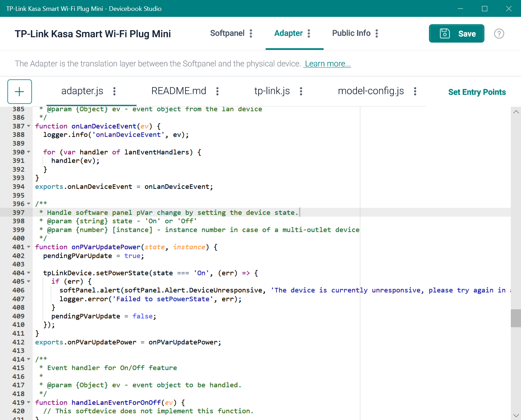
Task: Click the vertical scrollbar thumb of the editor
Action: click(x=516, y=318)
